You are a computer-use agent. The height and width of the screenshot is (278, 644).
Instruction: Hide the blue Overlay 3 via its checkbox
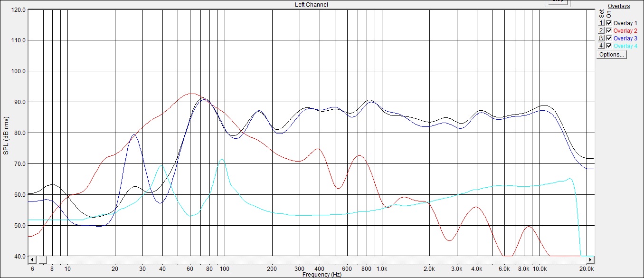[609, 38]
